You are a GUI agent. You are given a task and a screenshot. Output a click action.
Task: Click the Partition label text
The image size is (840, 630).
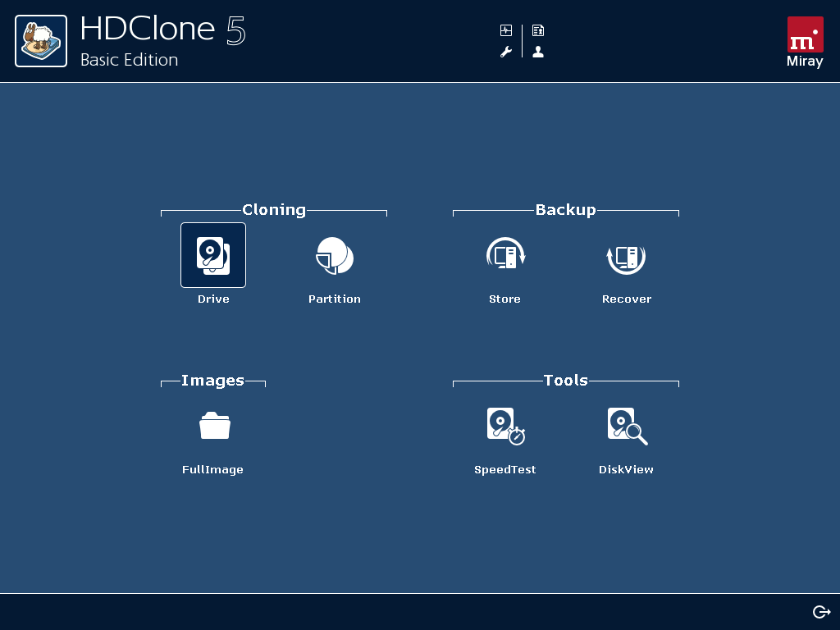335,299
